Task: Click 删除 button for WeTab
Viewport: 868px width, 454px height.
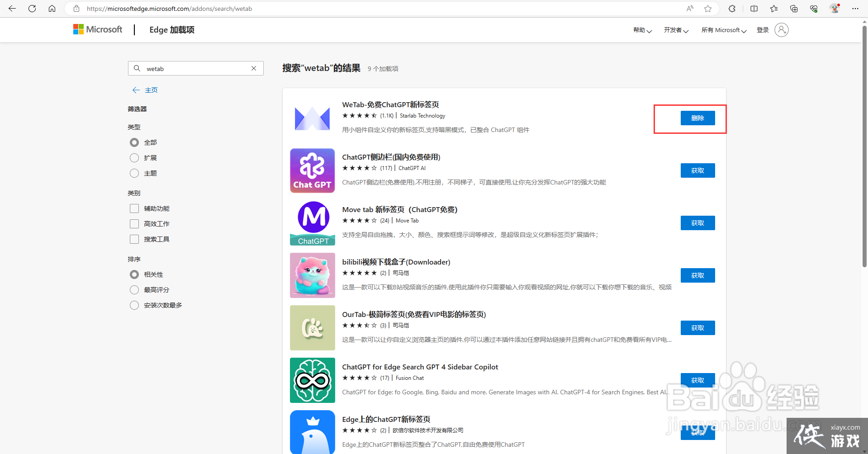Action: 697,118
